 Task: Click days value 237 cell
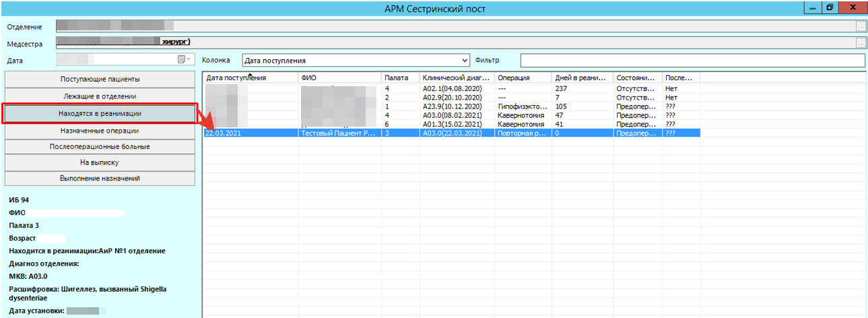tap(582, 89)
